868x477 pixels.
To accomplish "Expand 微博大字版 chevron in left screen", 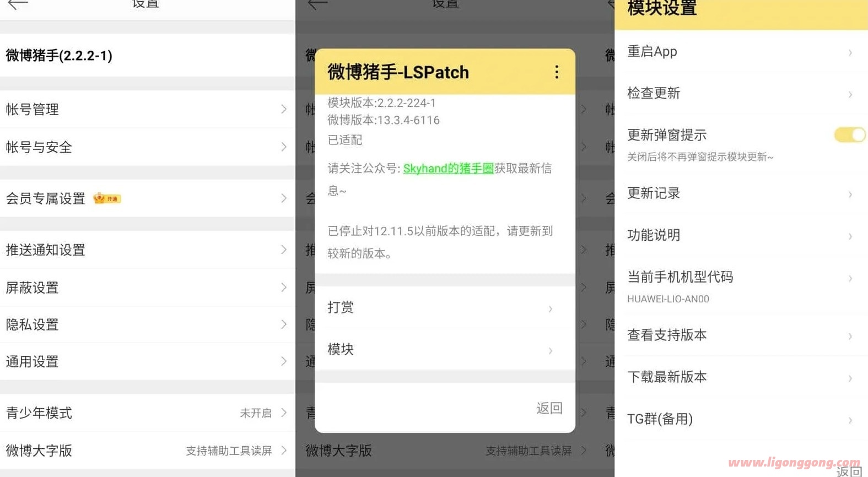I will [284, 450].
